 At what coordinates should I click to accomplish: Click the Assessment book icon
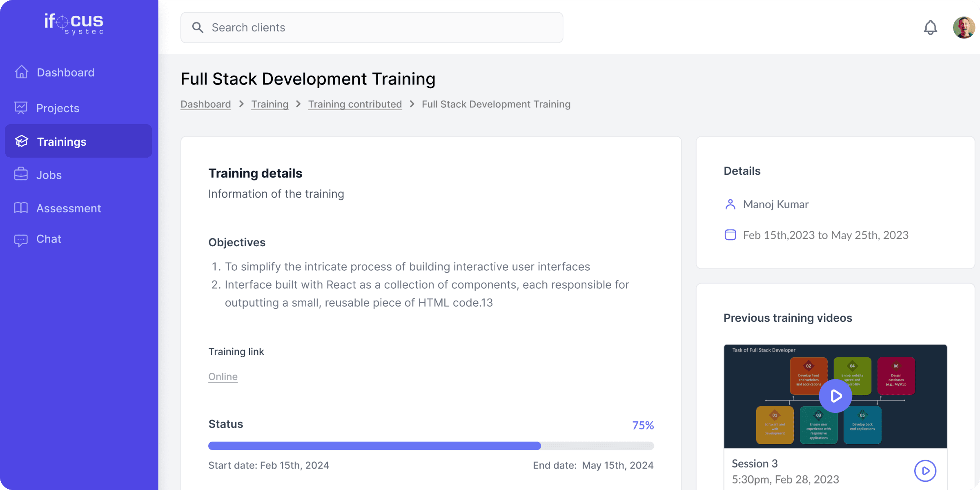click(21, 208)
